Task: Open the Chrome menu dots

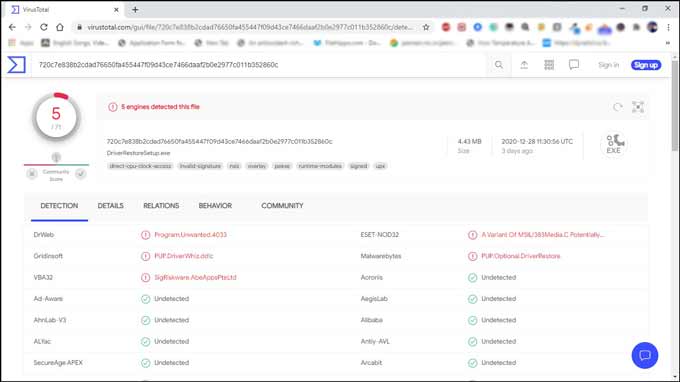Action: click(x=668, y=27)
